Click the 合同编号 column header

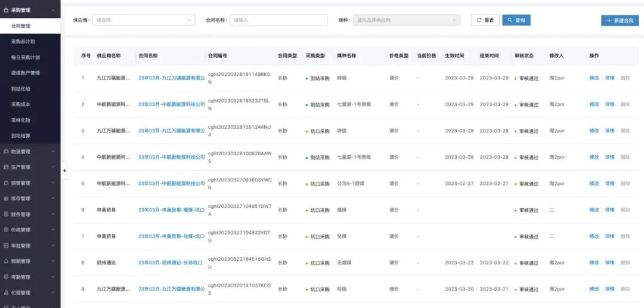point(218,56)
